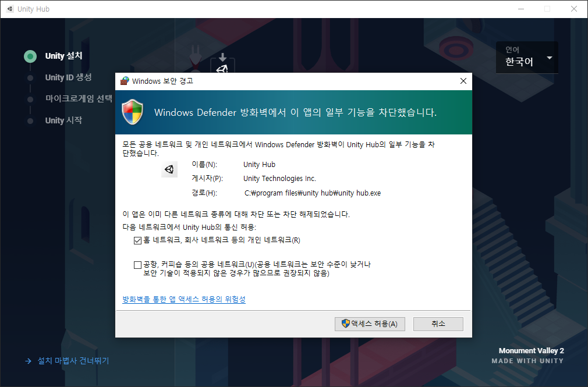Screen dimensions: 588x387
Task: Click the Monument Valley 2 caption
Action: [x=531, y=350]
